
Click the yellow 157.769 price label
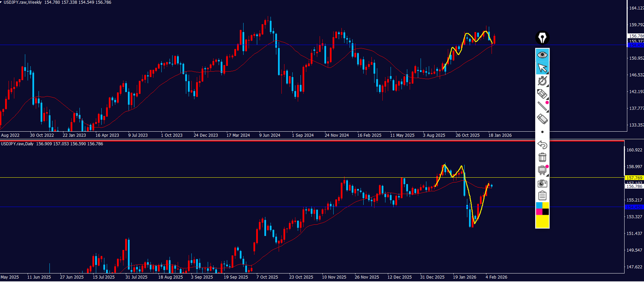pos(634,178)
